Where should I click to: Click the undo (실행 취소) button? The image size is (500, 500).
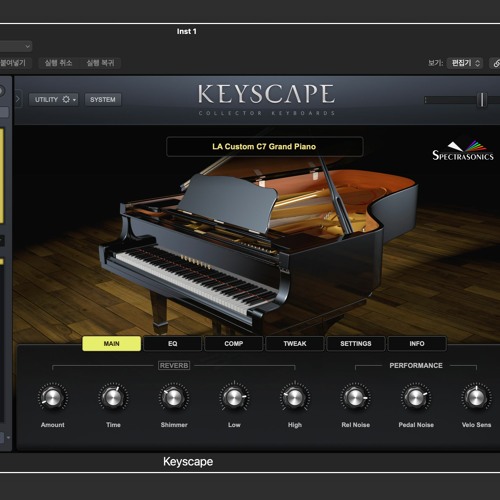(x=58, y=63)
